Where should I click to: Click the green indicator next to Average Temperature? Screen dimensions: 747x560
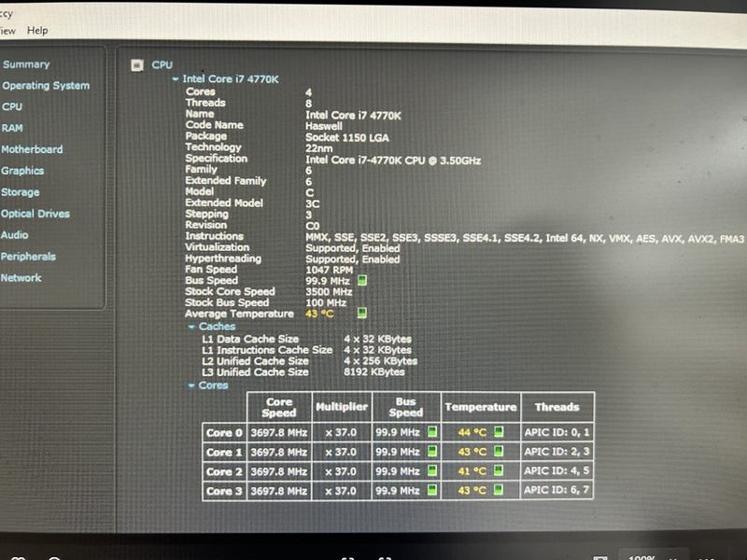click(360, 313)
